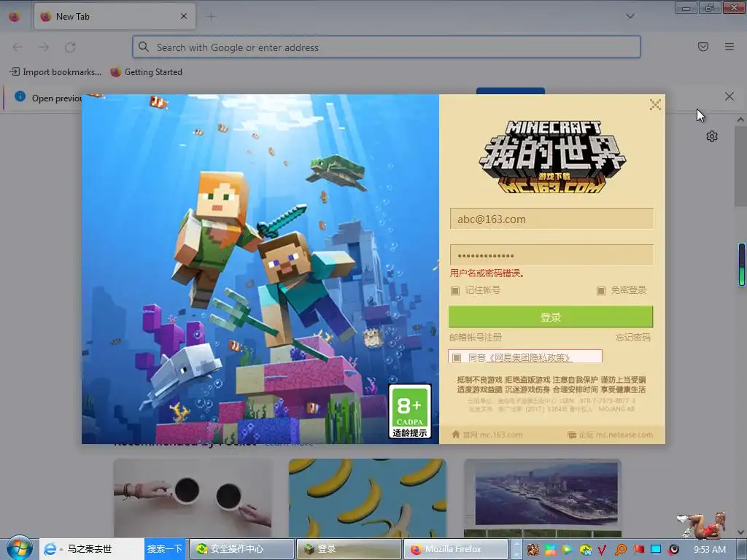Viewport: 747px width, 560px height.
Task: Switch to the New Tab browser tab
Action: (x=115, y=17)
